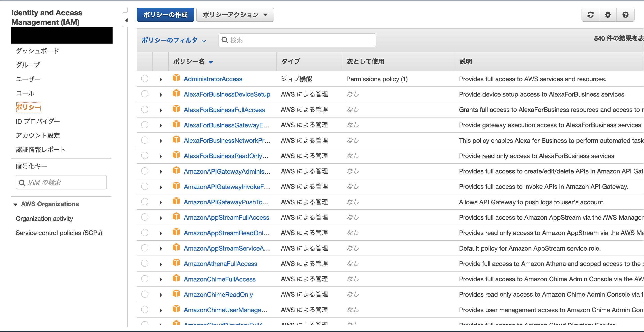Select the AdministratorAccess radio button

pos(145,78)
